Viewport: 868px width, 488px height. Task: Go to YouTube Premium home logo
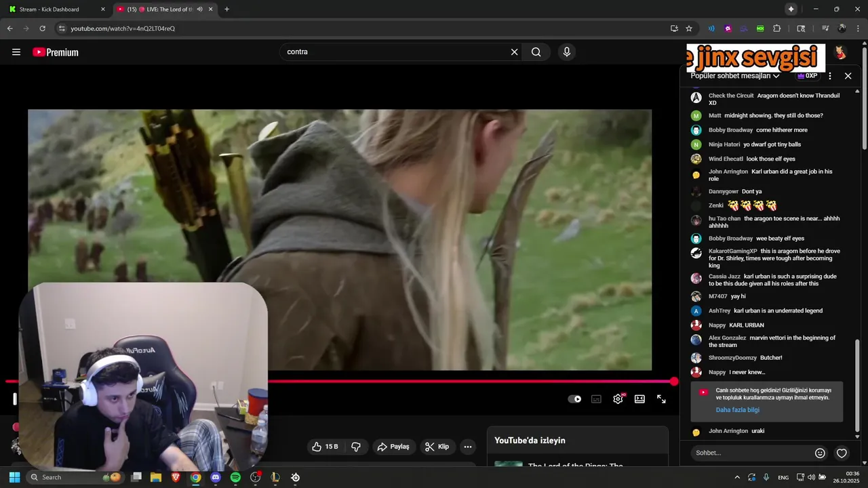[x=56, y=52]
